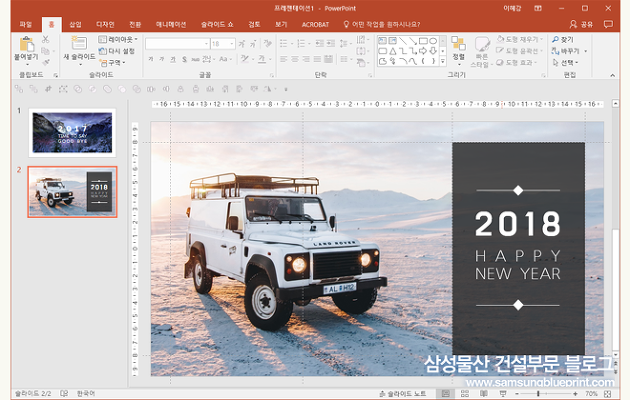Screen dimensions: 630x400
Task: Collapse the ribbon with the chevron
Action: tap(612, 75)
